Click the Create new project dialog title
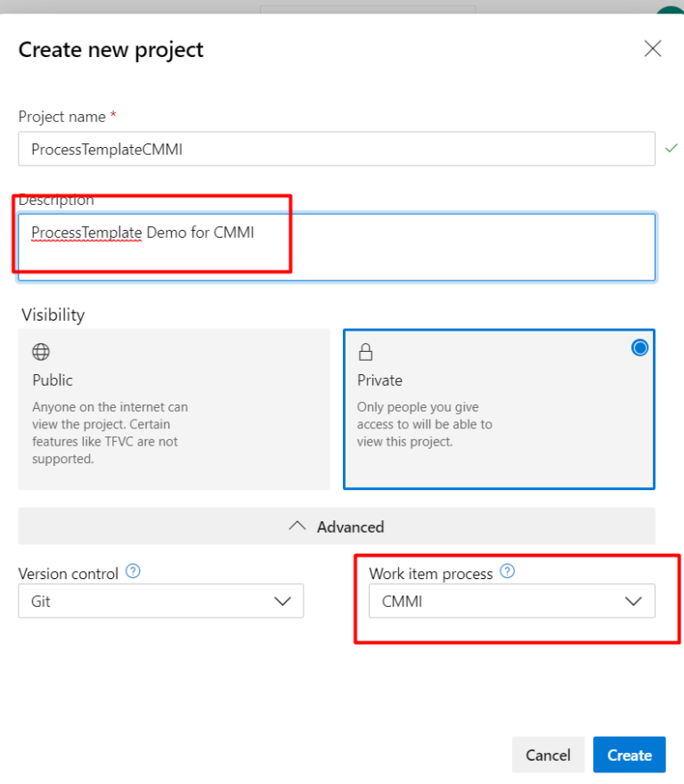This screenshot has height=784, width=684. click(110, 50)
